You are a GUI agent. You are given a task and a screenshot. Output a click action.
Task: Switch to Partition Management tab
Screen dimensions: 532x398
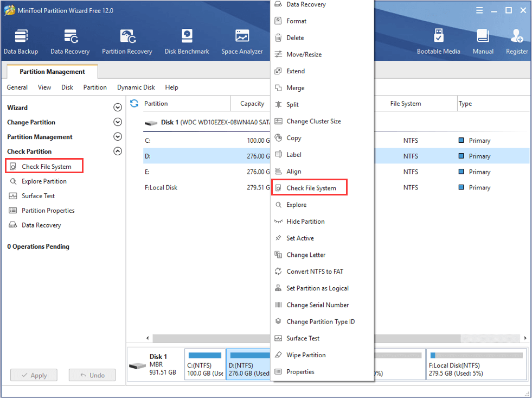[52, 72]
